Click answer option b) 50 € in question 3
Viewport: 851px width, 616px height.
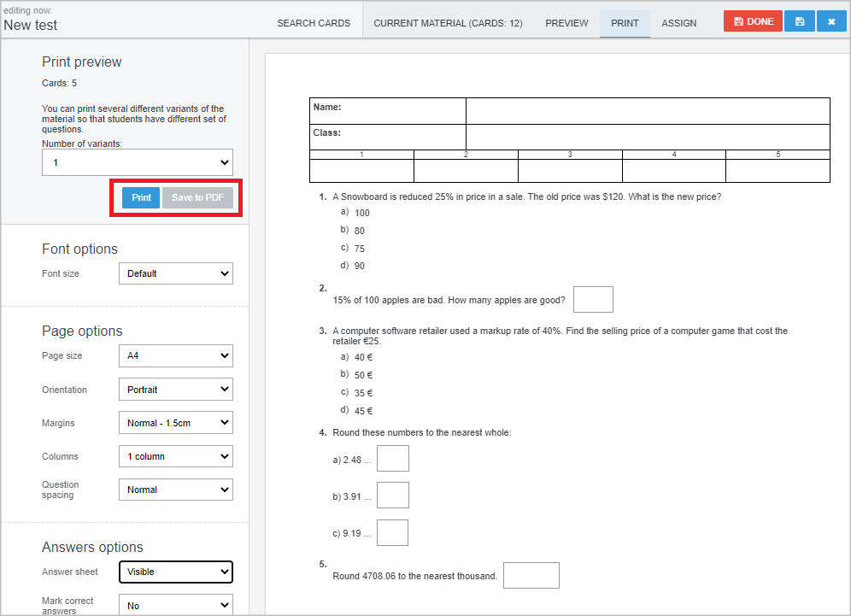(357, 375)
